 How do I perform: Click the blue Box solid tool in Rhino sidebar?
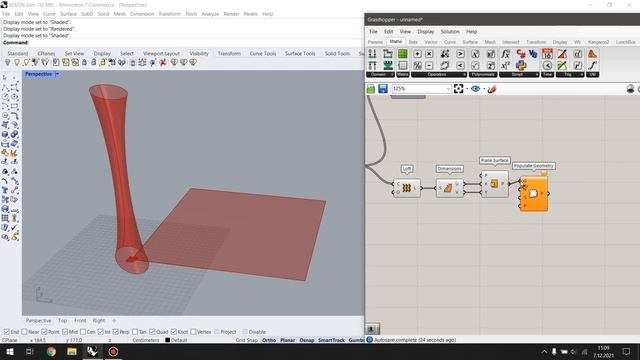[x=5, y=134]
